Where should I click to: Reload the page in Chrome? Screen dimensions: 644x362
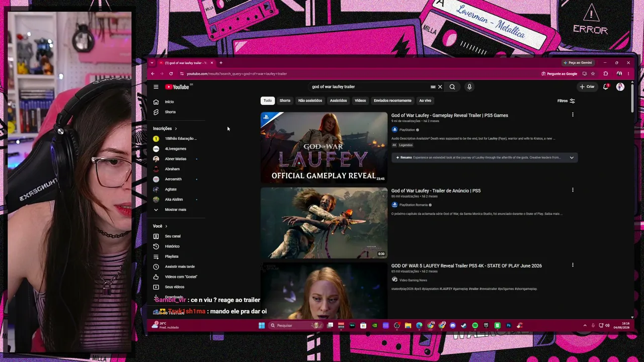(x=171, y=74)
